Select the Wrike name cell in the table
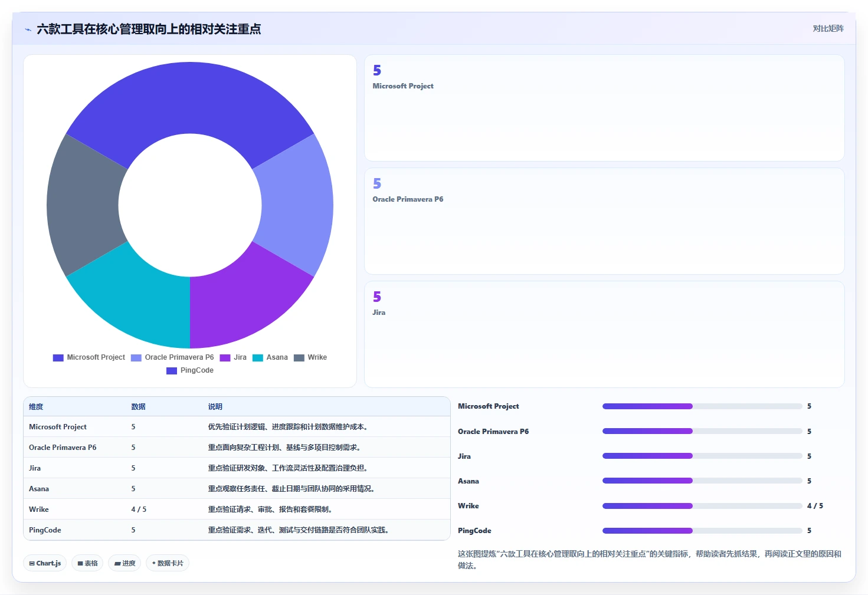The height and width of the screenshot is (595, 868). (x=39, y=509)
